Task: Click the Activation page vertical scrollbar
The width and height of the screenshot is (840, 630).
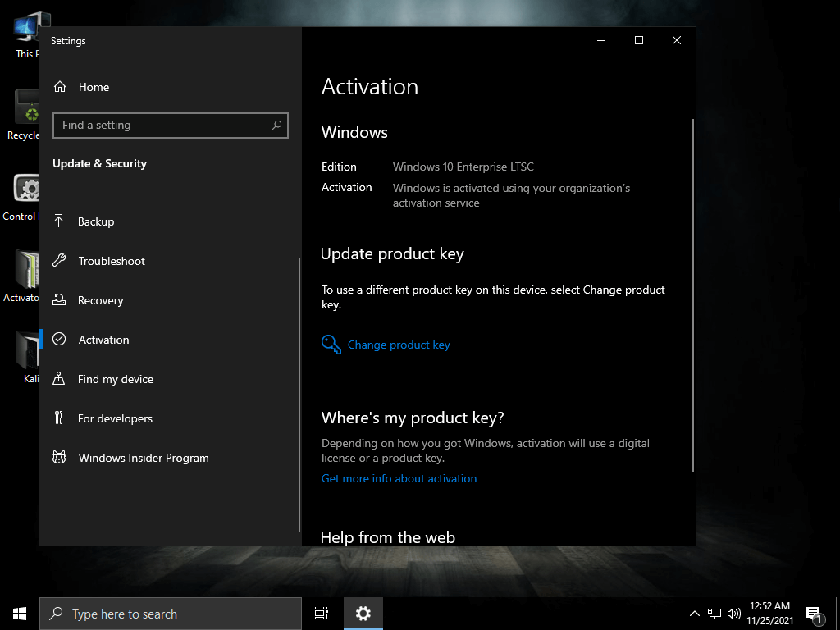Action: click(x=692, y=295)
